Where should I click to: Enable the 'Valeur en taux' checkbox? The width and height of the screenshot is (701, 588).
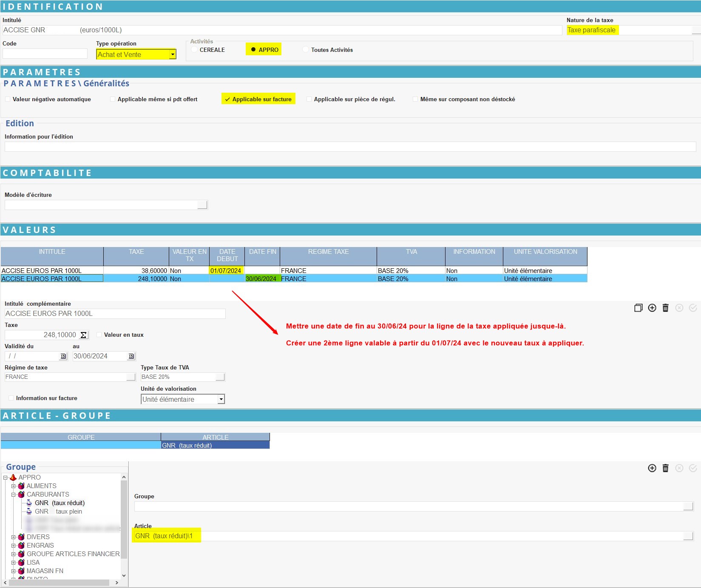(99, 335)
